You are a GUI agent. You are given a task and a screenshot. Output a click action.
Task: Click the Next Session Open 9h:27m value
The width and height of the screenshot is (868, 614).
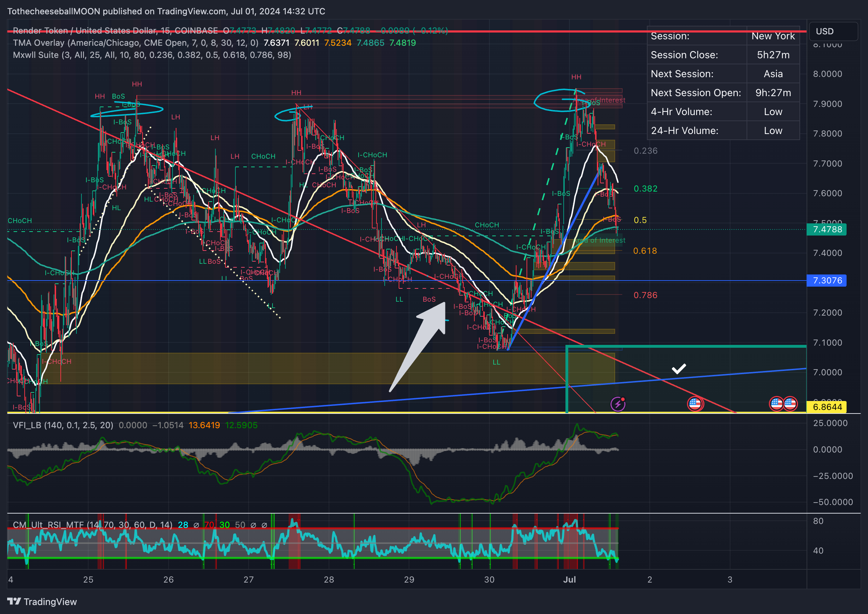click(x=773, y=93)
